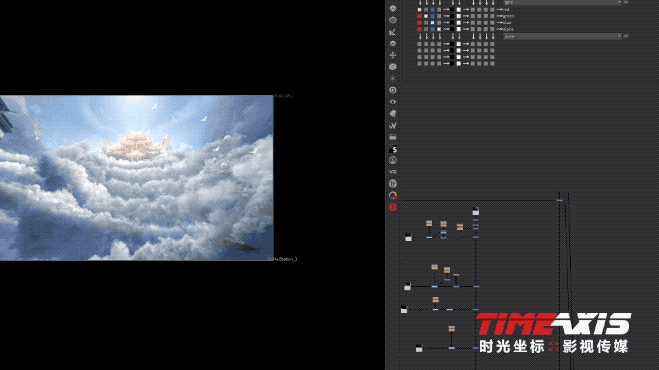The image size is (659, 370).
Task: Toggle green input checkbox in red output row
Action: pyautogui.click(x=426, y=9)
